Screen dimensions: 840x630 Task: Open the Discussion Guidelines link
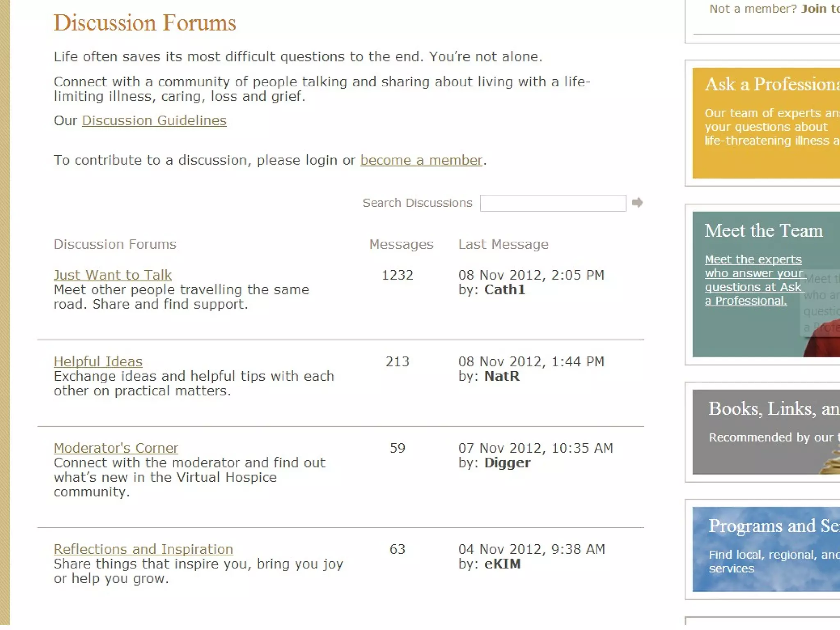(x=154, y=121)
